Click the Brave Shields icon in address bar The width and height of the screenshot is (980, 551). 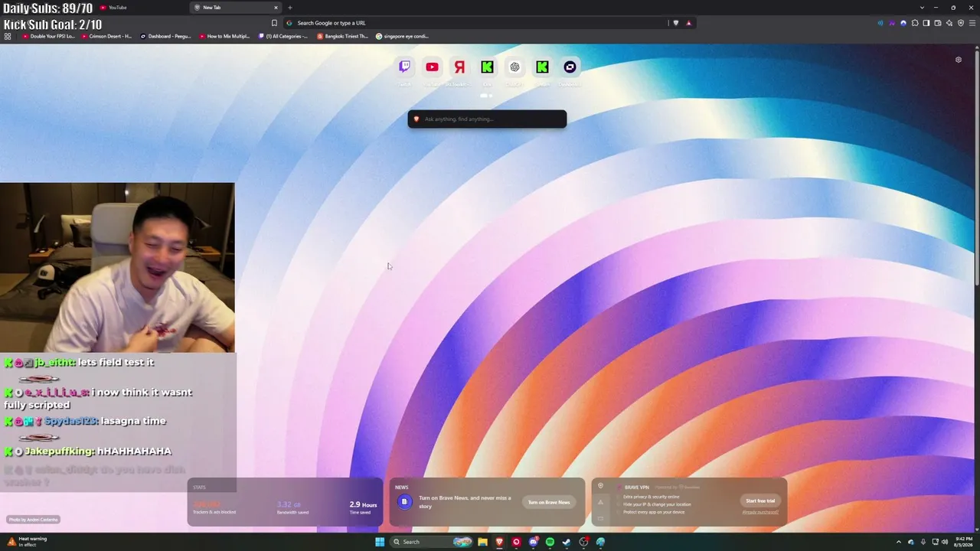(x=675, y=23)
